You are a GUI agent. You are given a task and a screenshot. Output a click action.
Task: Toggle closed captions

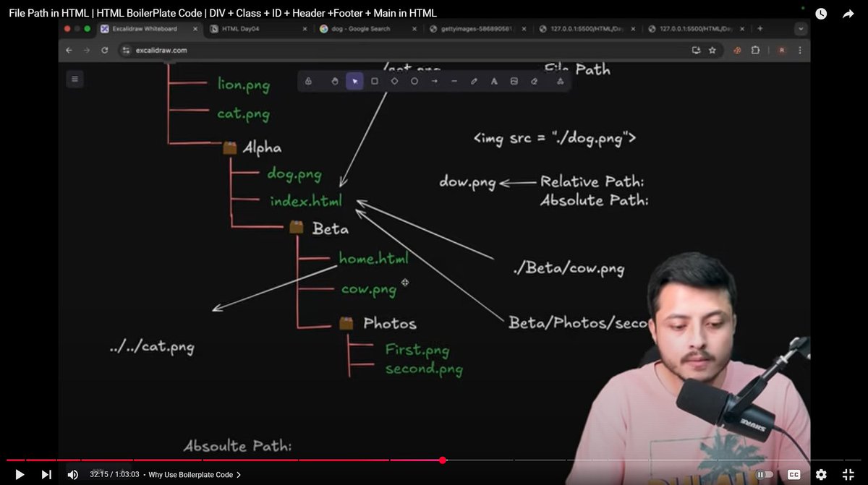pyautogui.click(x=793, y=474)
